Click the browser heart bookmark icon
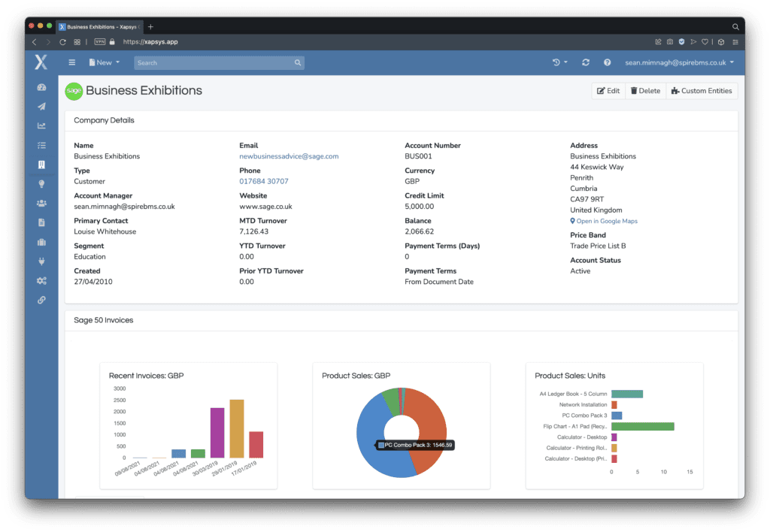 click(705, 42)
